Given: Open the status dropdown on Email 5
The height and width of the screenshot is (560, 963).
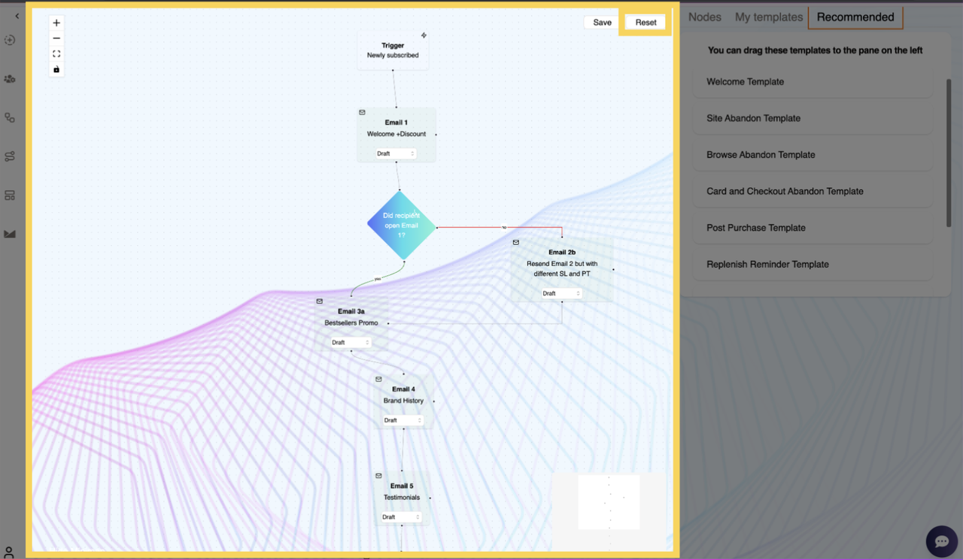Looking at the screenshot, I should [400, 516].
